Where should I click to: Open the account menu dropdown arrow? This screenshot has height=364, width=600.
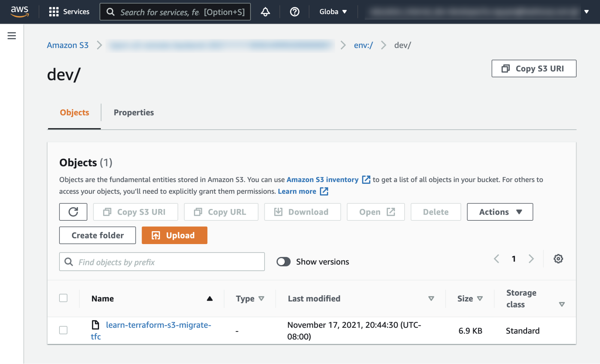586,12
